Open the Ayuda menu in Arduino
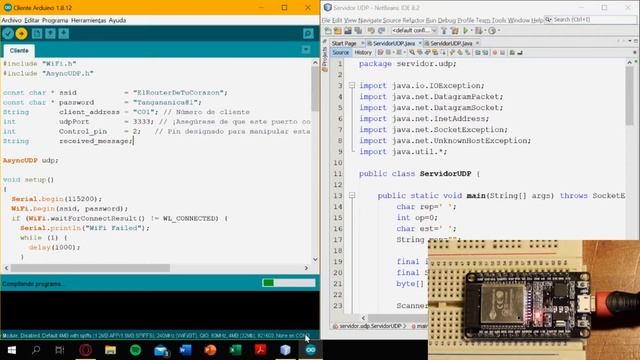The image size is (640, 360). click(x=117, y=20)
